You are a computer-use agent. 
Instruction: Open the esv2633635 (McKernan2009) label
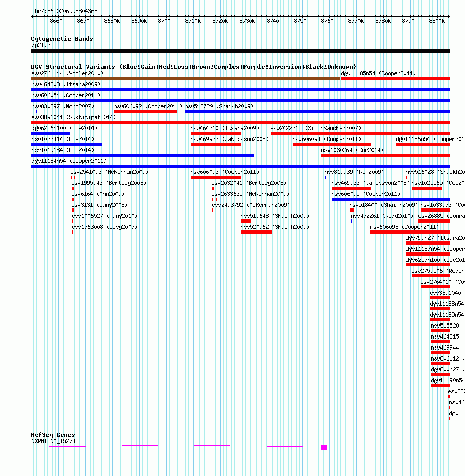(x=250, y=194)
